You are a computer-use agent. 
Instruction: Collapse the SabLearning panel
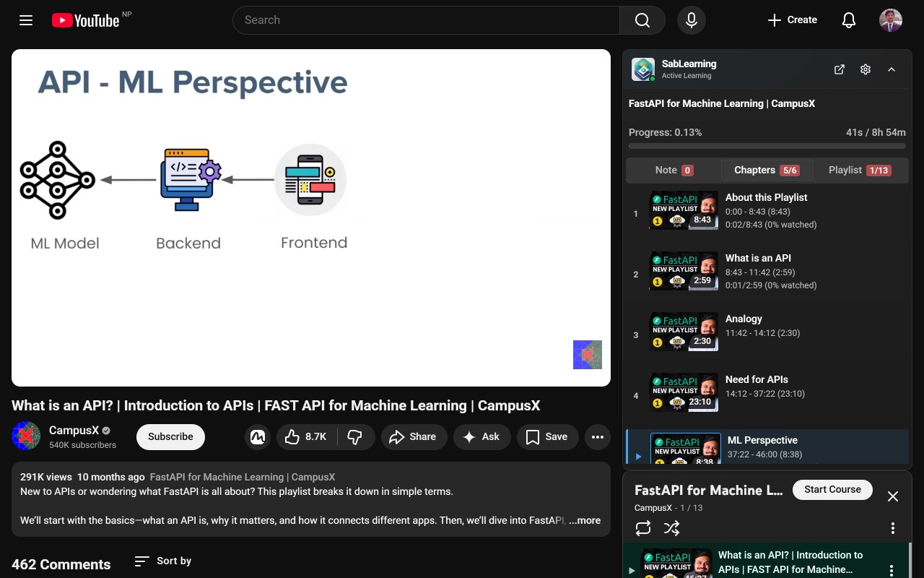tap(892, 69)
